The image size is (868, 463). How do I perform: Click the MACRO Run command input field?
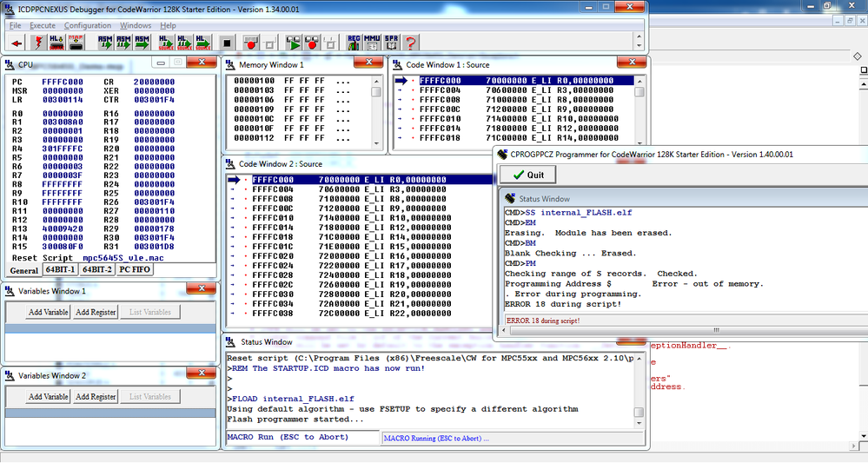[x=302, y=438]
